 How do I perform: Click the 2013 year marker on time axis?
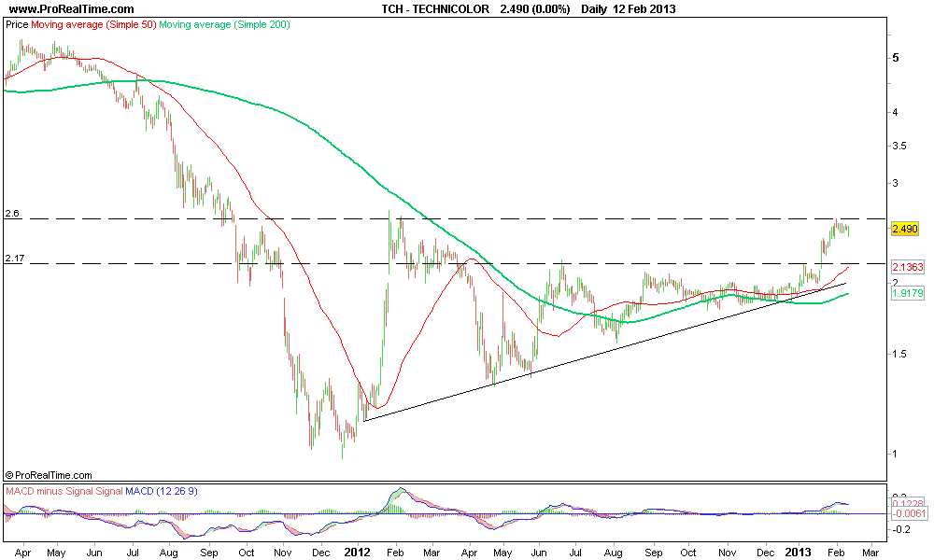point(798,553)
